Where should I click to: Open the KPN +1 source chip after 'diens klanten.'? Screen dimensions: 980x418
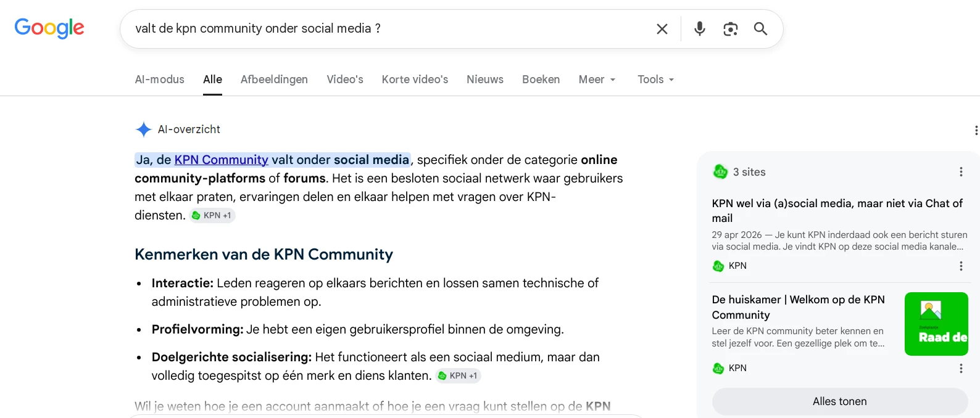(458, 375)
